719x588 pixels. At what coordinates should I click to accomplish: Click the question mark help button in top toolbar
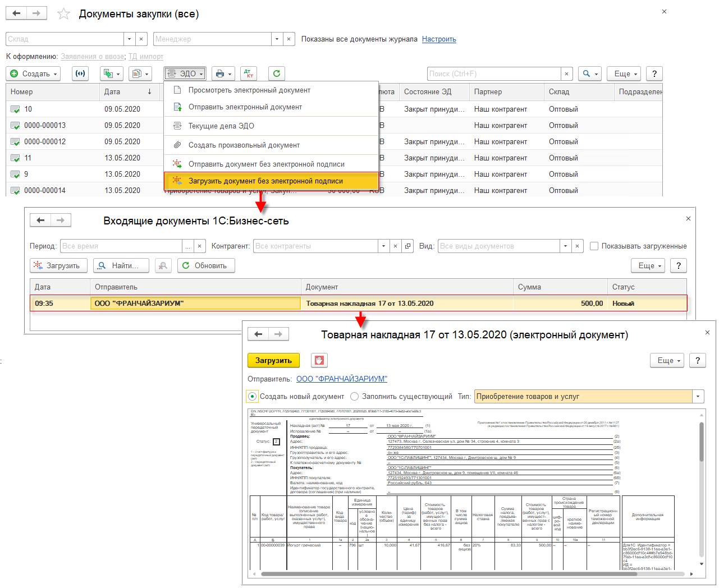[x=654, y=73]
